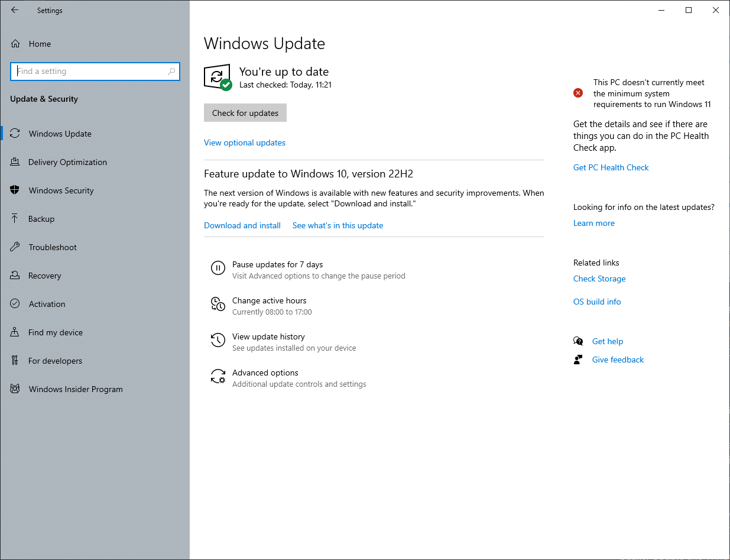Viewport: 730px width, 560px height.
Task: Go to Windows Security page
Action: click(x=95, y=190)
